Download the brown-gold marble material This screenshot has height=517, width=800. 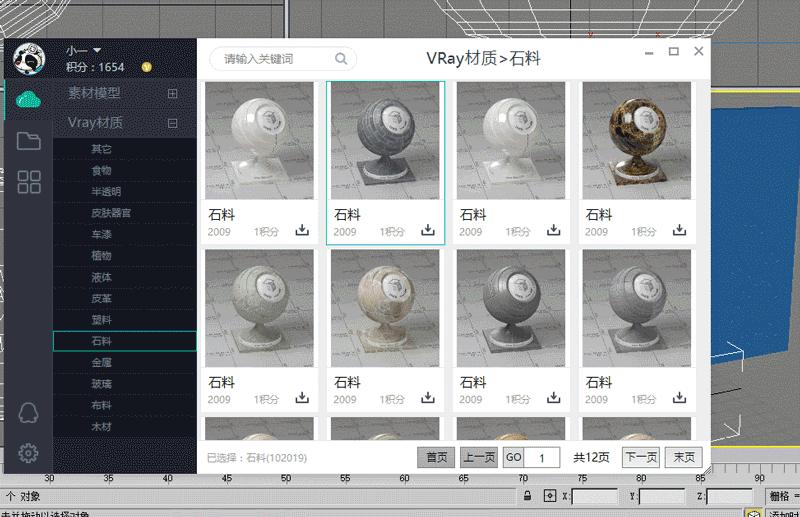[x=679, y=230]
